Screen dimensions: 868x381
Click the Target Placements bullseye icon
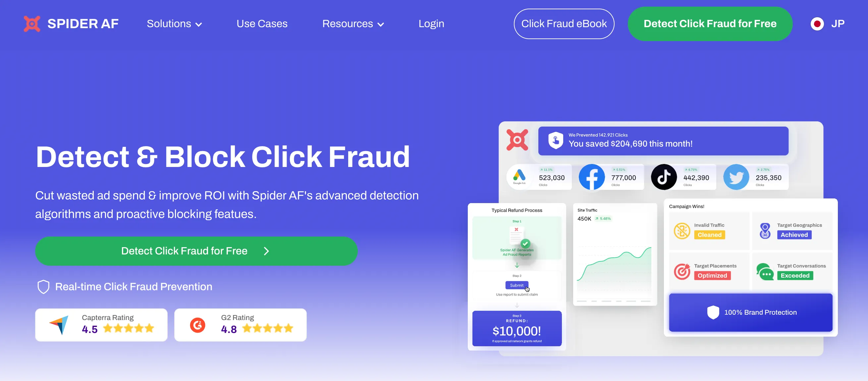coord(682,271)
